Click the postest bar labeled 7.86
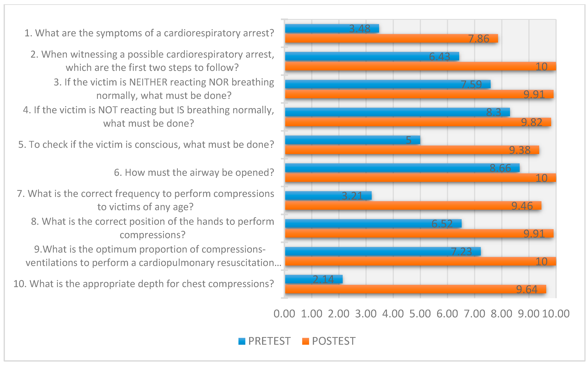 (x=391, y=38)
